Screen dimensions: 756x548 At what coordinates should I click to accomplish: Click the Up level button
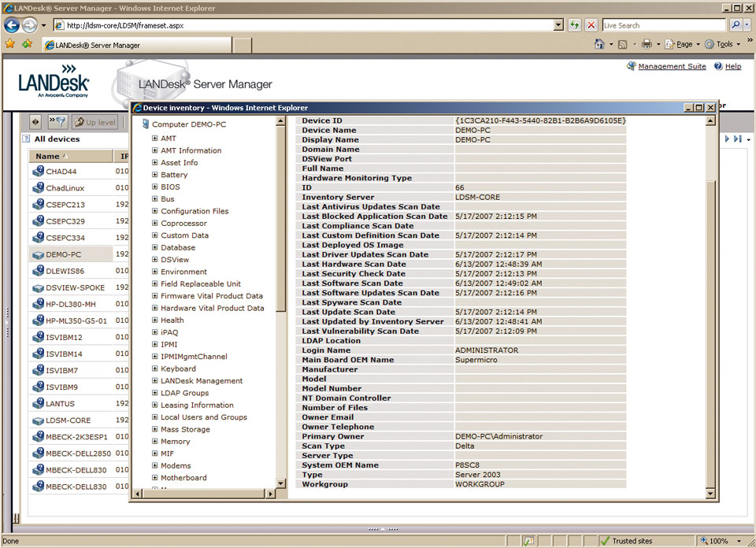click(x=94, y=122)
